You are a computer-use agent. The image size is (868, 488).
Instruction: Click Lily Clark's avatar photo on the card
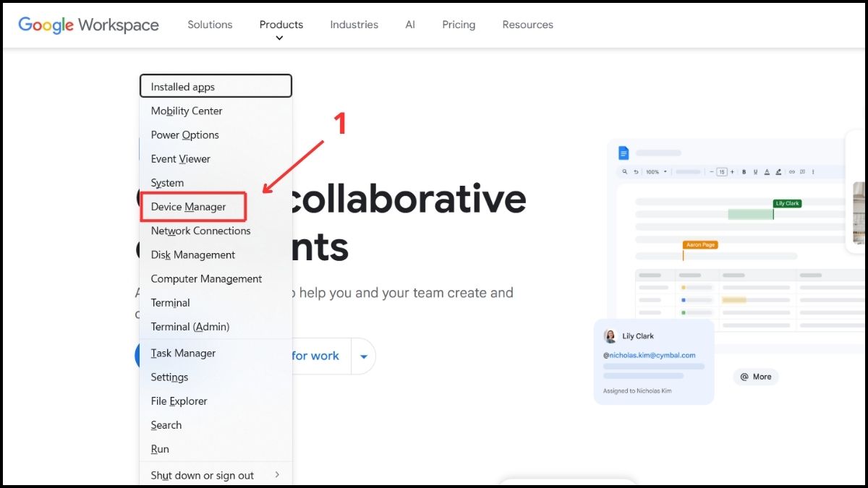coord(610,336)
